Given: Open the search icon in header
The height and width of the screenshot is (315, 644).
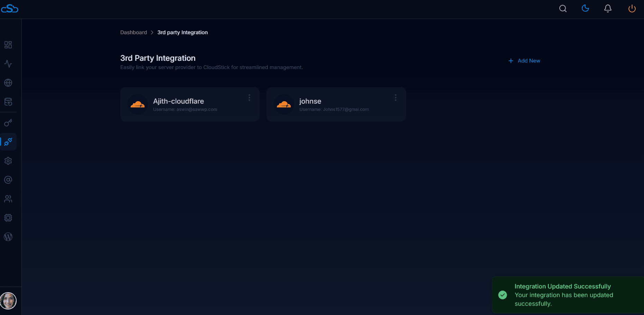Looking at the screenshot, I should coord(563,9).
